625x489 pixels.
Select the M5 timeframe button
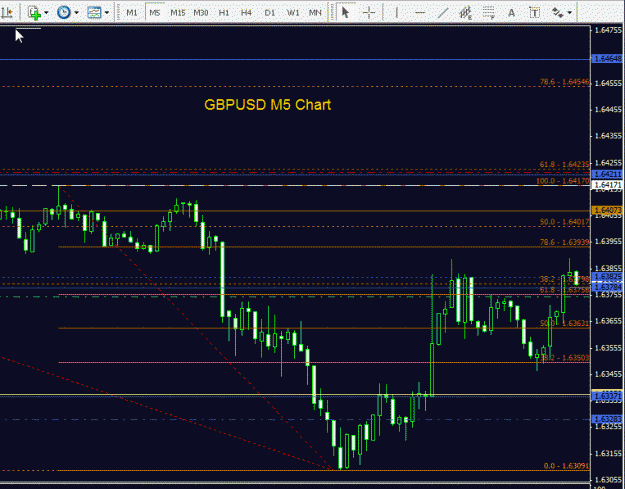coord(155,13)
